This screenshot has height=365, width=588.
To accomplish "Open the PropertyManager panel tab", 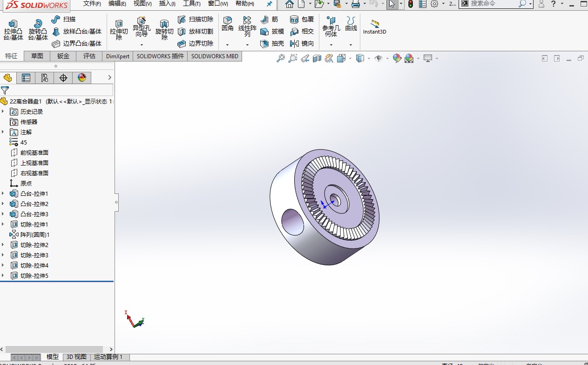I will point(26,78).
